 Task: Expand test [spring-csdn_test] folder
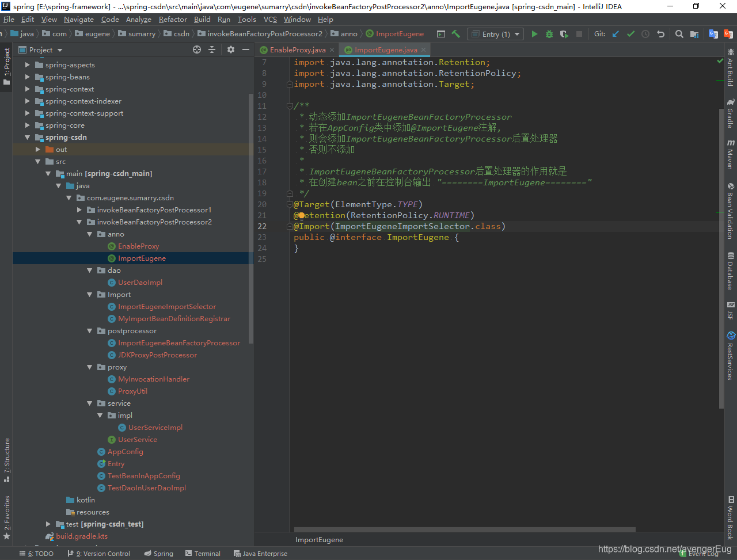(48, 524)
